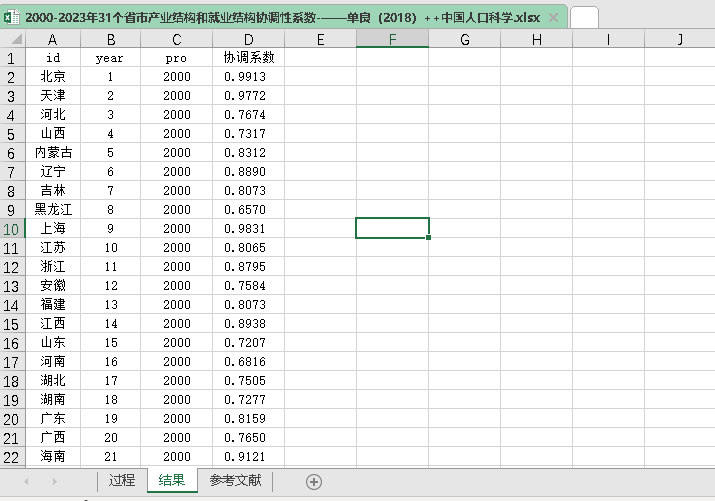This screenshot has width=715, height=501.
Task: Go to previous sheet with left arrow
Action: (26, 481)
